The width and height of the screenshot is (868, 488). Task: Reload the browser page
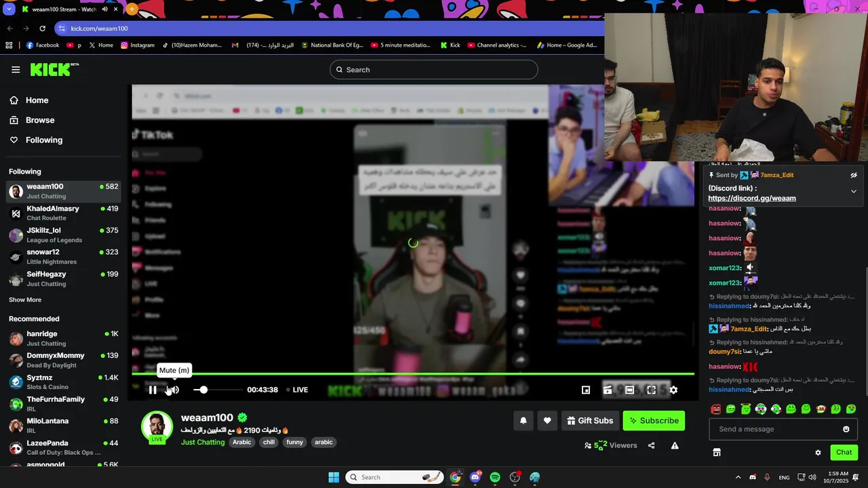click(x=42, y=28)
